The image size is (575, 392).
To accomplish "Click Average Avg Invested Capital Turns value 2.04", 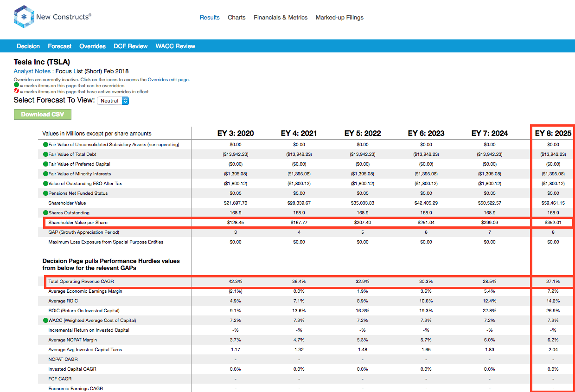I will tap(553, 349).
